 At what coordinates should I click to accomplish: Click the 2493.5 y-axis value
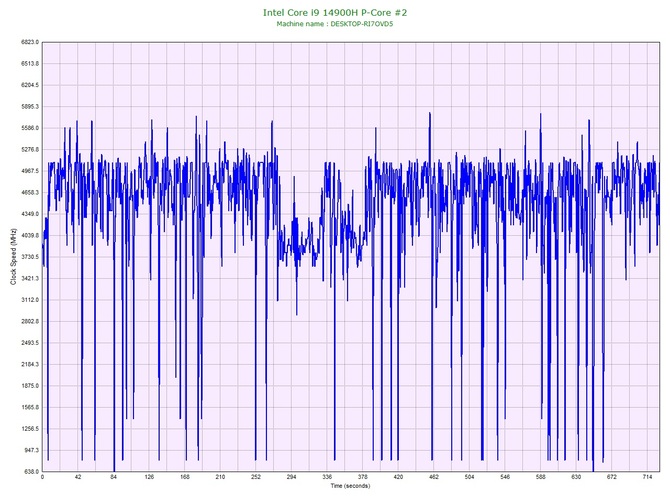30,343
